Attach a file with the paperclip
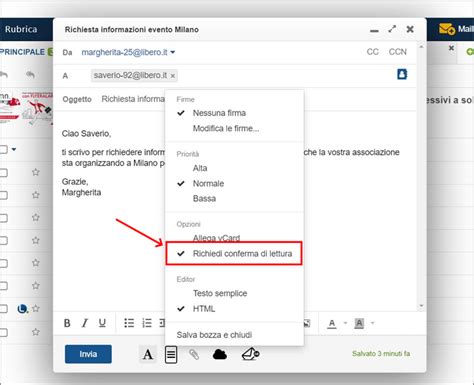Screen dimensions: 474x385 [194, 354]
